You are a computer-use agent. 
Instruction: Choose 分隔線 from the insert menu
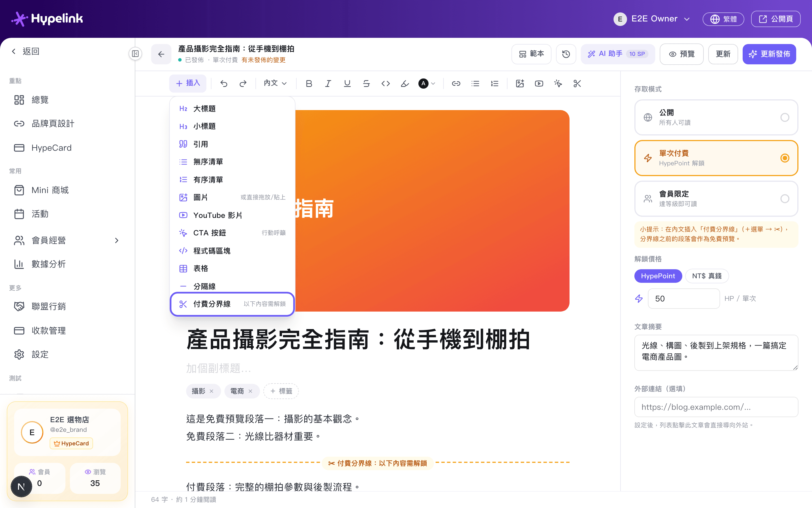point(232,286)
